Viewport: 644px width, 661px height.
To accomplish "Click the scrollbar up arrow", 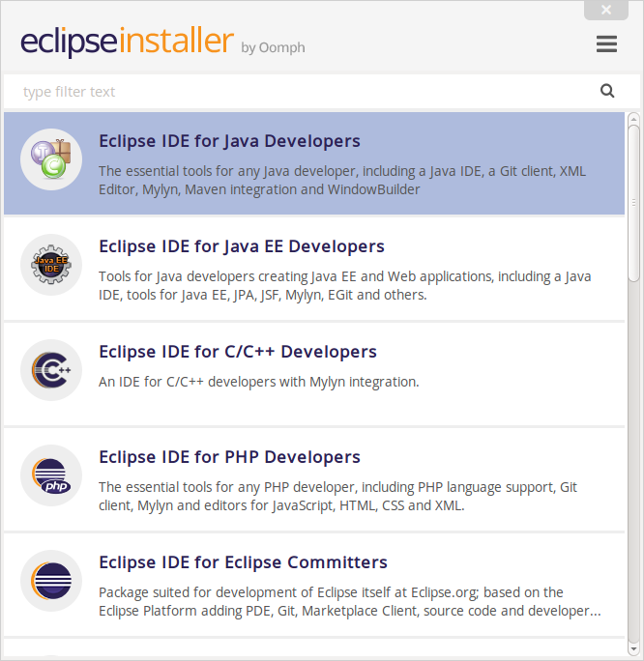I will pyautogui.click(x=633, y=119).
